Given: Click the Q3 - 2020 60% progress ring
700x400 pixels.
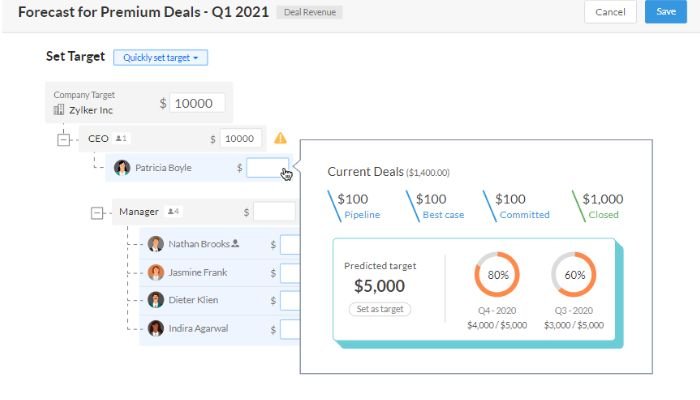Looking at the screenshot, I should coord(574,275).
